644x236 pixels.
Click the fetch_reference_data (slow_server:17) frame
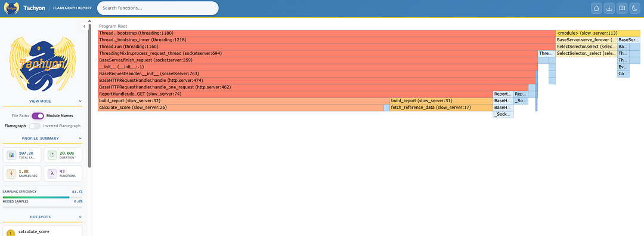click(x=441, y=108)
